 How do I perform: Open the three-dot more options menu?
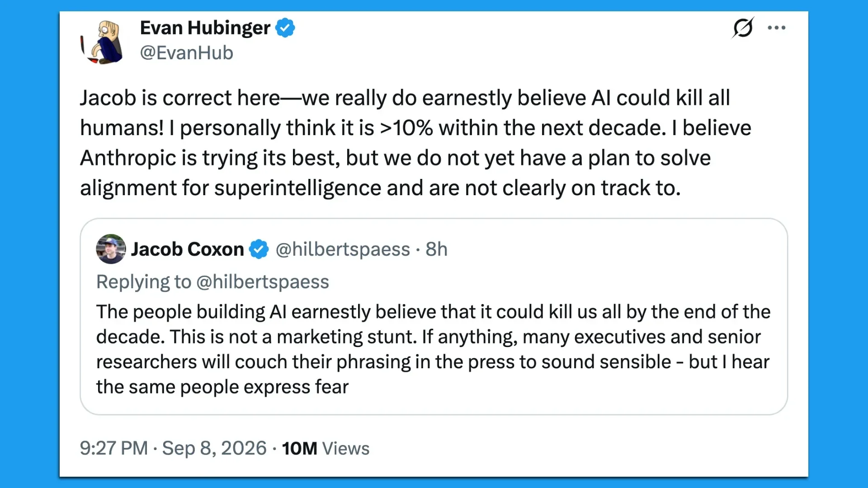tap(776, 28)
